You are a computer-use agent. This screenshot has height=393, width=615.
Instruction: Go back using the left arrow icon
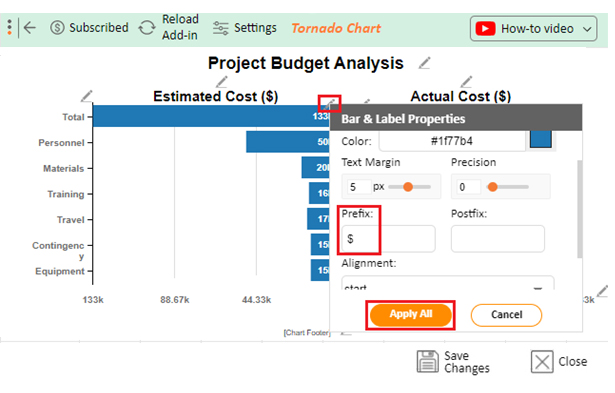pos(30,28)
